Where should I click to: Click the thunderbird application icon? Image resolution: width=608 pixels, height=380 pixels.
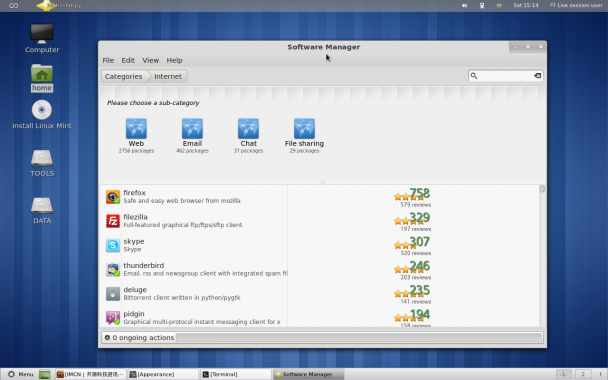coord(113,269)
